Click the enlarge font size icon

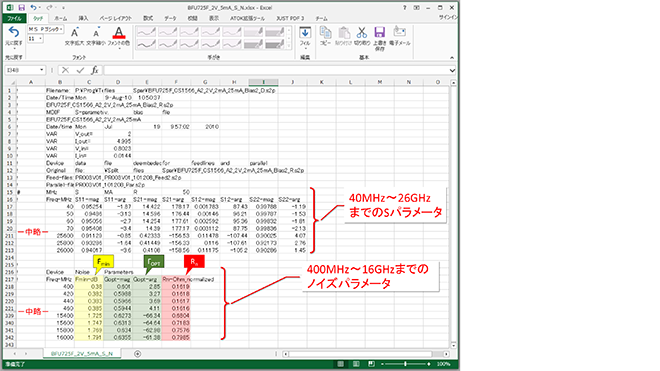pos(75,32)
